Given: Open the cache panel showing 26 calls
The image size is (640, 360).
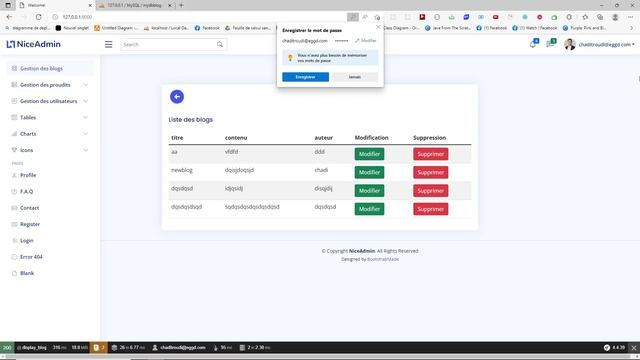Looking at the screenshot, I should [x=128, y=348].
